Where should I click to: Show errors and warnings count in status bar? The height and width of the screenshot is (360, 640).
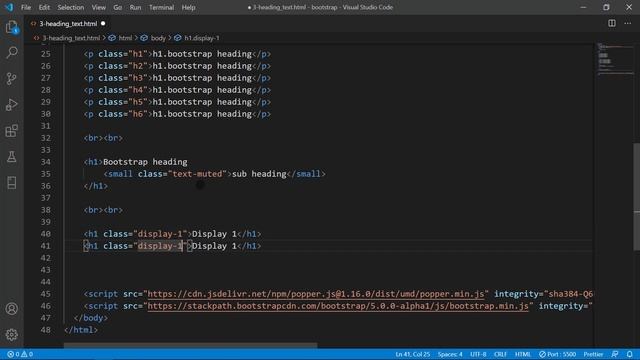point(20,354)
